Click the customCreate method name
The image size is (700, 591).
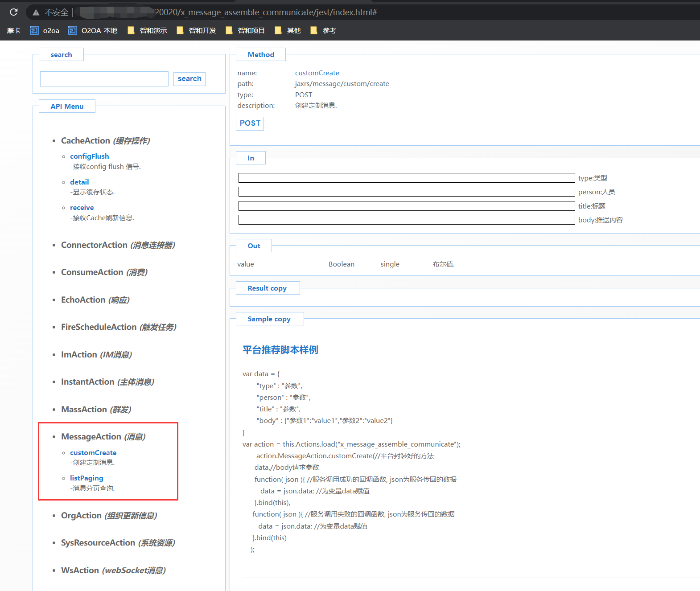coord(317,73)
